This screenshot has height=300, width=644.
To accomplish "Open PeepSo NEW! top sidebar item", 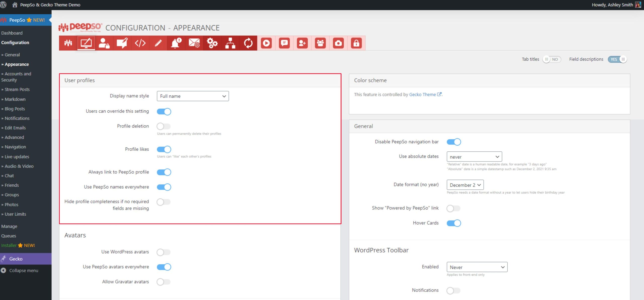I will coord(26,20).
